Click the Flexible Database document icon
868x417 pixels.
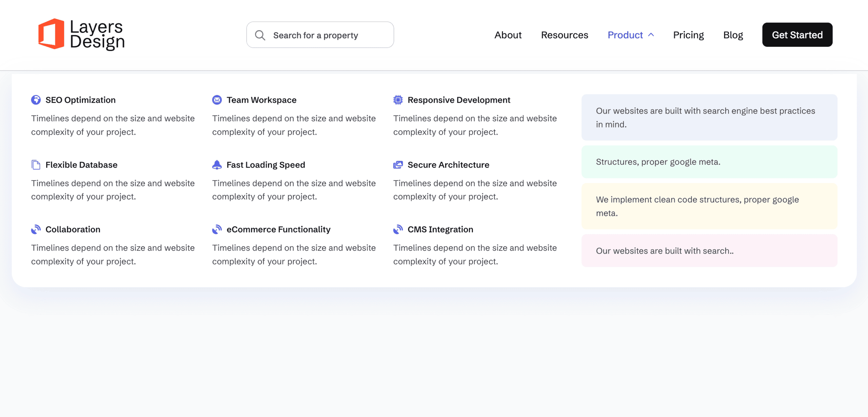point(36,165)
